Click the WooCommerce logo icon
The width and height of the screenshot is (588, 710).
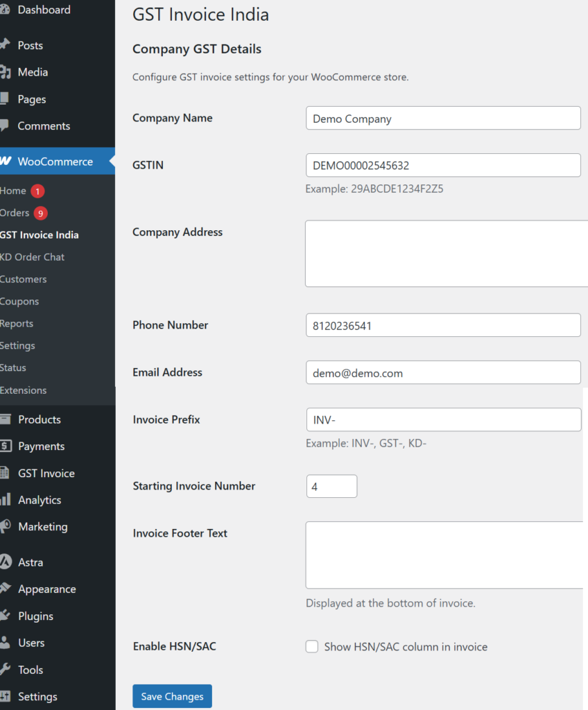click(x=6, y=161)
